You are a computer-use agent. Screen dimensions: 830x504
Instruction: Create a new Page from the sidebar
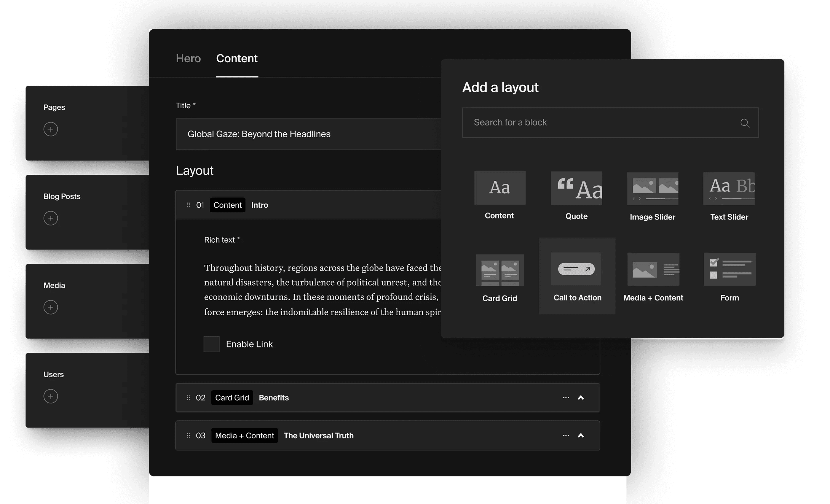(51, 129)
